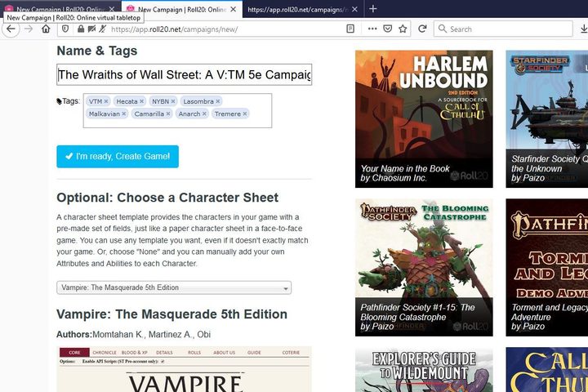Screen dimensions: 588x392
Task: Click the GUIDE tab in sheet preview
Action: click(x=254, y=353)
